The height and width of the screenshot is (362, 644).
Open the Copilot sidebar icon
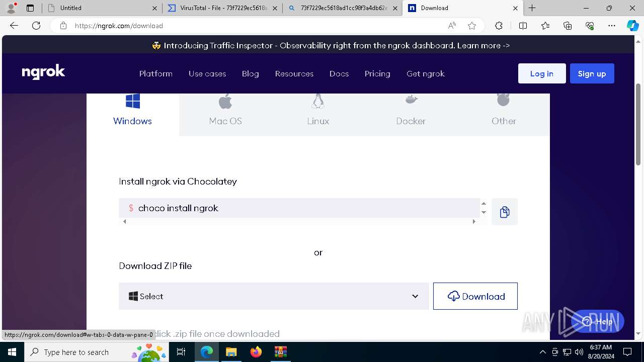click(x=633, y=26)
